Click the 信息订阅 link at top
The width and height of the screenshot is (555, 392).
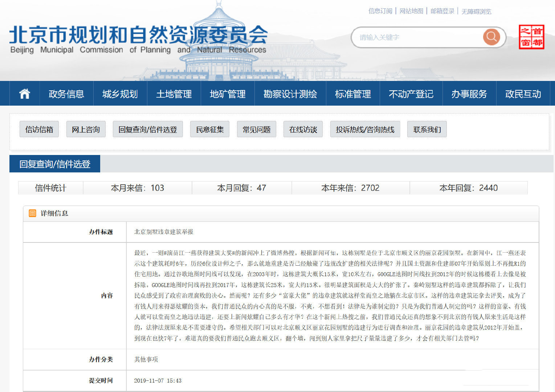pyautogui.click(x=380, y=11)
